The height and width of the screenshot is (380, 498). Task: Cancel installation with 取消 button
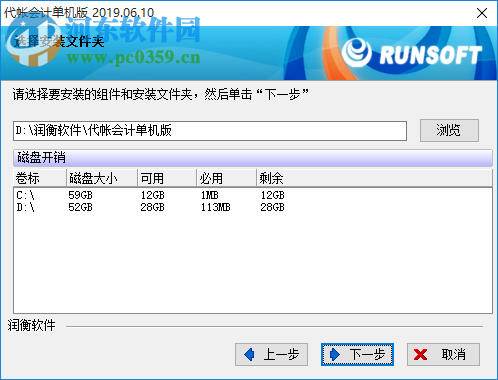pyautogui.click(x=443, y=354)
